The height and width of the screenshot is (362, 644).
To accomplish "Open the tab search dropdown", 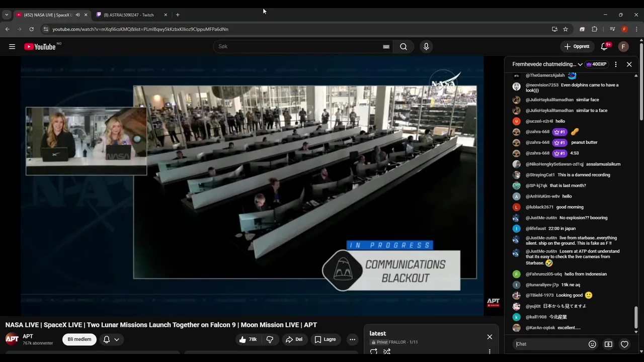I will pyautogui.click(x=7, y=15).
